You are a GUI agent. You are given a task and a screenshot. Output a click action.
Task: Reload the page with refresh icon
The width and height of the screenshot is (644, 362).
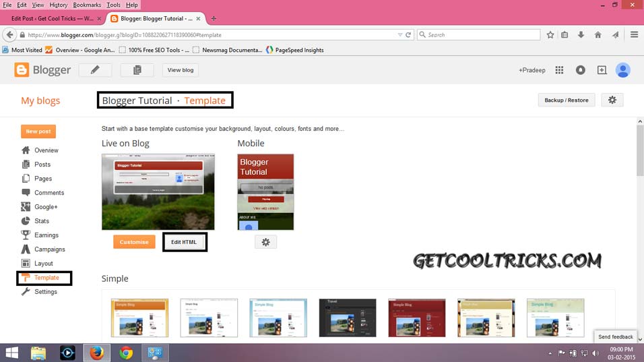click(408, 35)
